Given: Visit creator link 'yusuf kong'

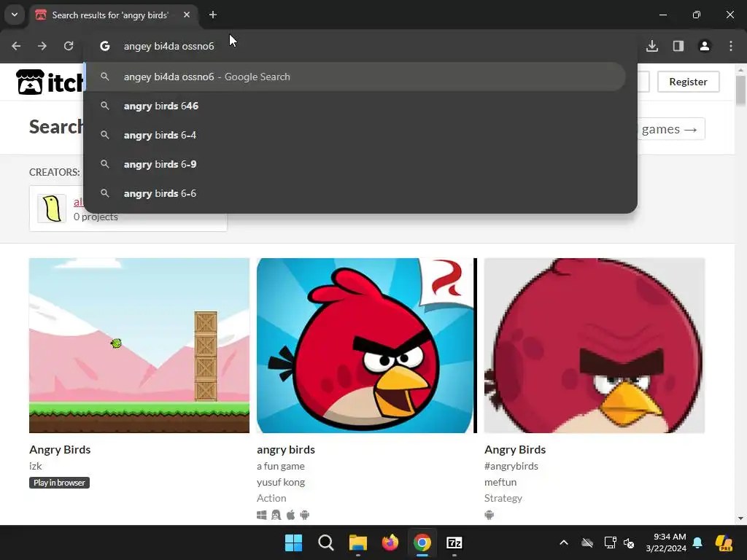Looking at the screenshot, I should (281, 483).
